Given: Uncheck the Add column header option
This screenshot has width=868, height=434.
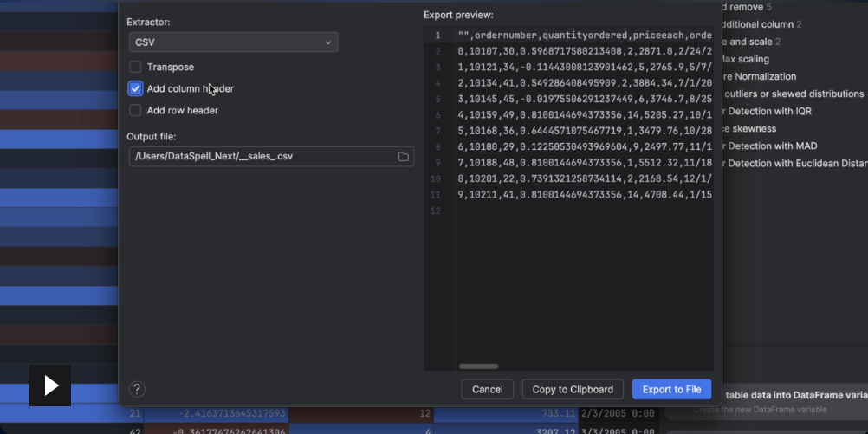Looking at the screenshot, I should tap(135, 88).
